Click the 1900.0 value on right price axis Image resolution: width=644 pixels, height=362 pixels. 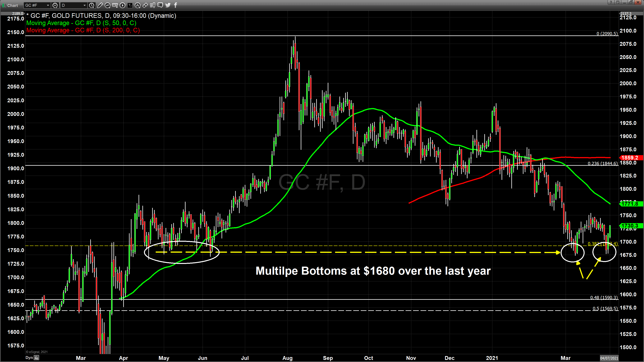click(x=628, y=136)
